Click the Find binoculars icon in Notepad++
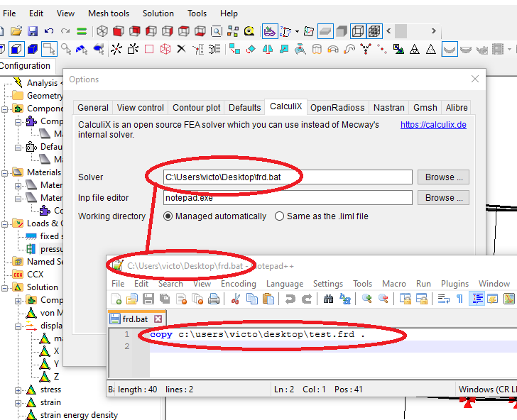This screenshot has height=420, width=517. (x=328, y=299)
